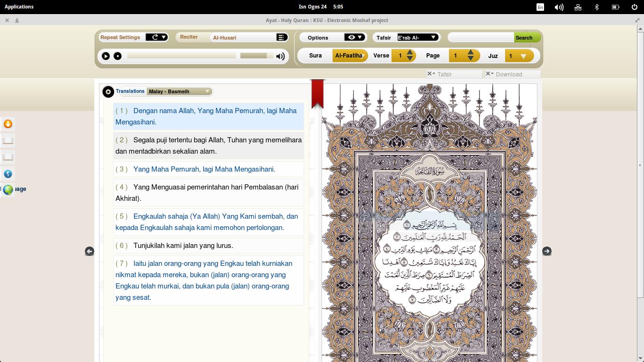Mute the recitation speaker icon
644x362 pixels.
[281, 57]
